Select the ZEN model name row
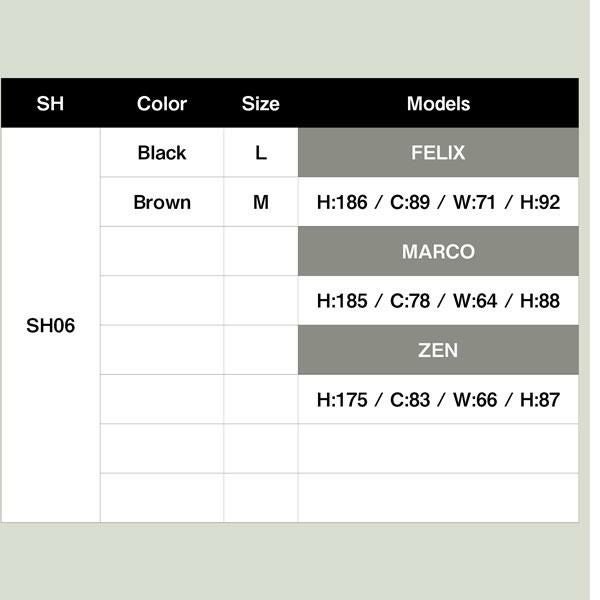 [438, 350]
